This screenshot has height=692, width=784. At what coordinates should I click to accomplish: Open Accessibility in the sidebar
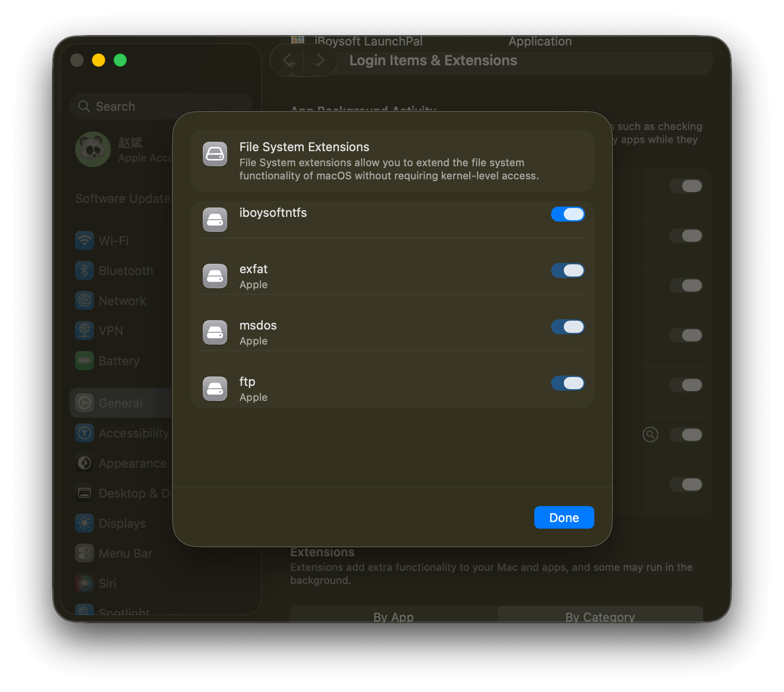[x=122, y=433]
